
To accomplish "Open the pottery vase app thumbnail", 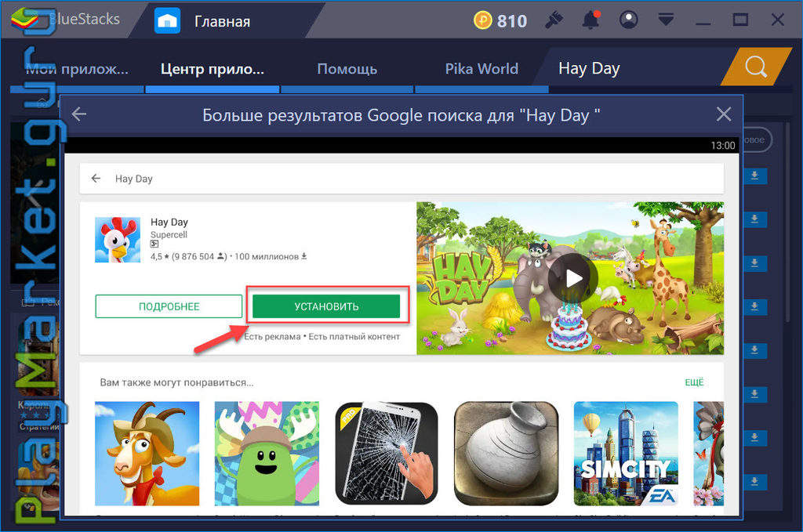I will tap(507, 453).
